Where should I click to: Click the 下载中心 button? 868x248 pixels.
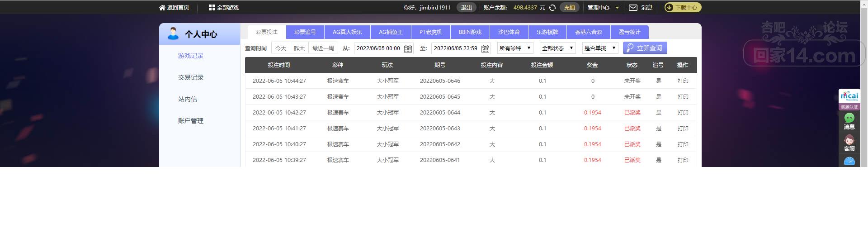[683, 8]
